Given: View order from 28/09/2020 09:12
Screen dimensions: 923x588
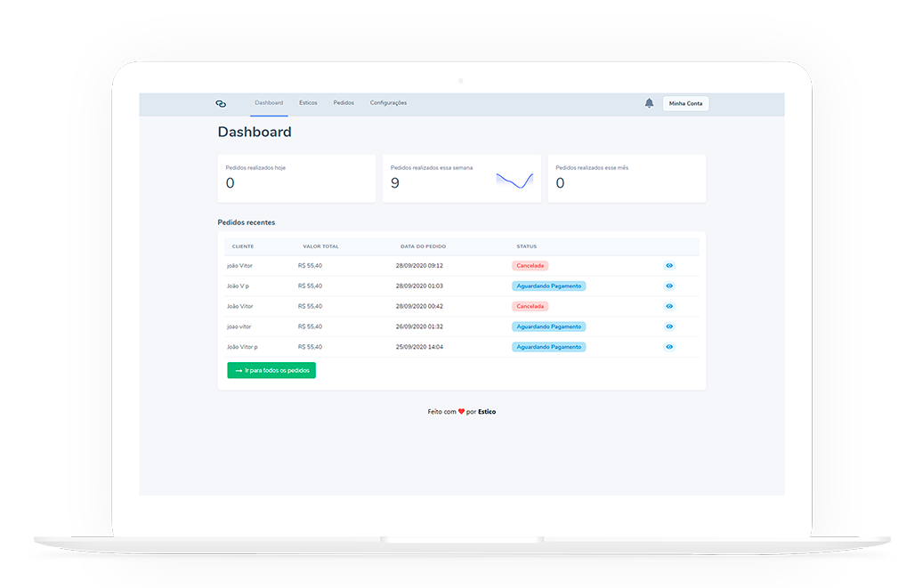Looking at the screenshot, I should tap(669, 265).
